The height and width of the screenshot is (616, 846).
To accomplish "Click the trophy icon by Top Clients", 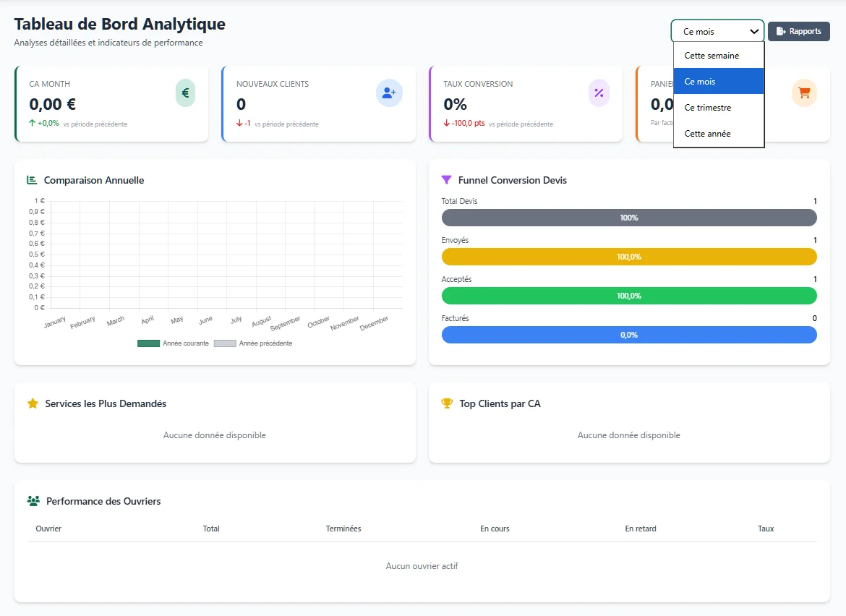I will (447, 403).
